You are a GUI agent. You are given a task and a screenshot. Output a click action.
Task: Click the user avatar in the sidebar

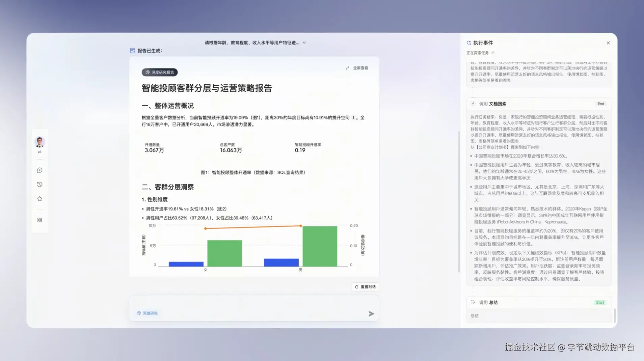(x=39, y=142)
